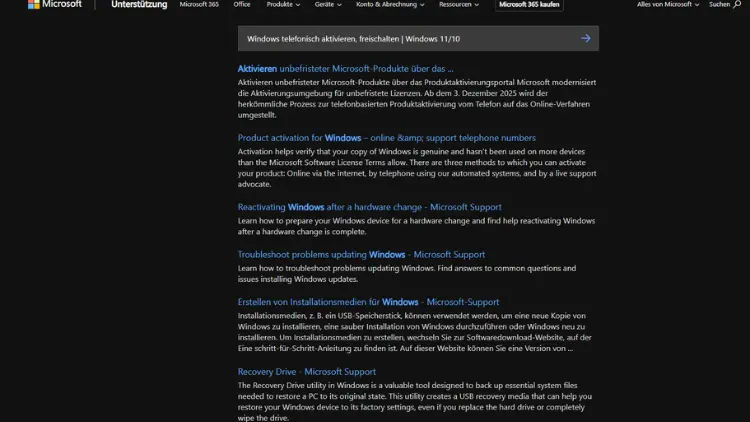Click the Microsoft 365 kaufen button
The image size is (750, 422).
[529, 4]
